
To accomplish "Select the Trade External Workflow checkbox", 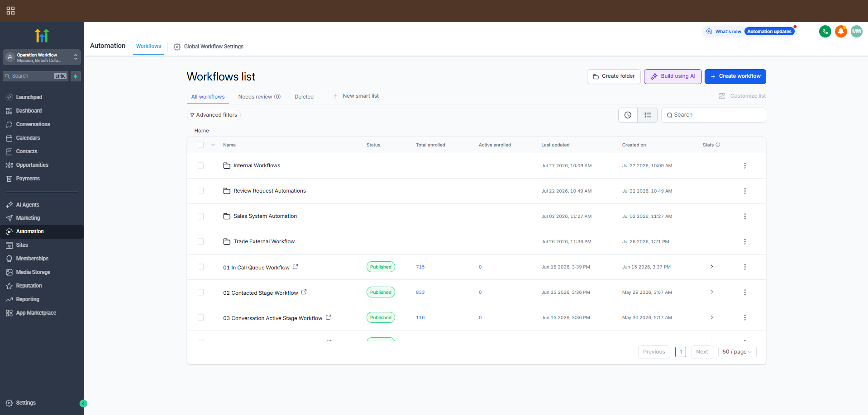I will click(x=200, y=241).
